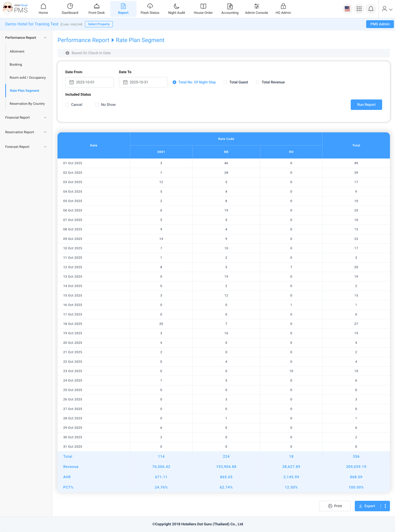Click the Date From input field

click(x=90, y=82)
